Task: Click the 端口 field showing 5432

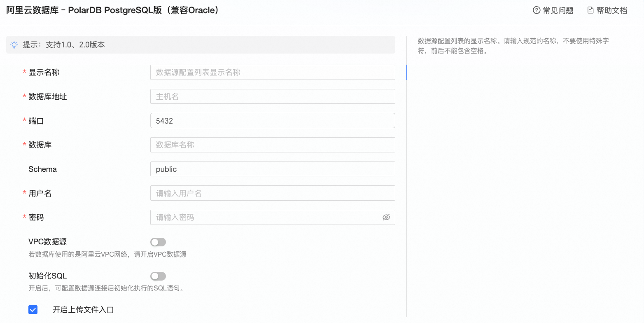Action: pos(273,121)
